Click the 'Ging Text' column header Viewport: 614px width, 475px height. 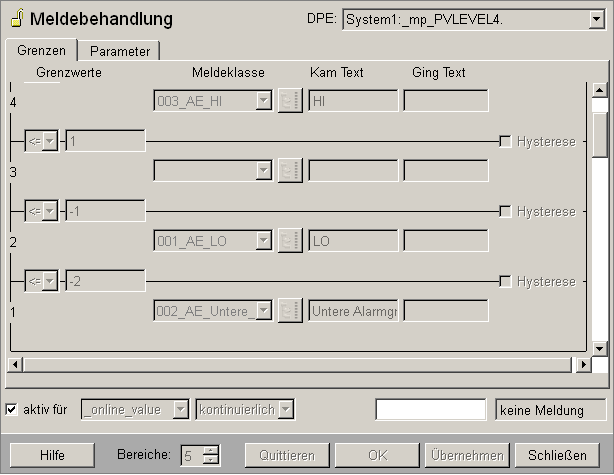pos(439,73)
